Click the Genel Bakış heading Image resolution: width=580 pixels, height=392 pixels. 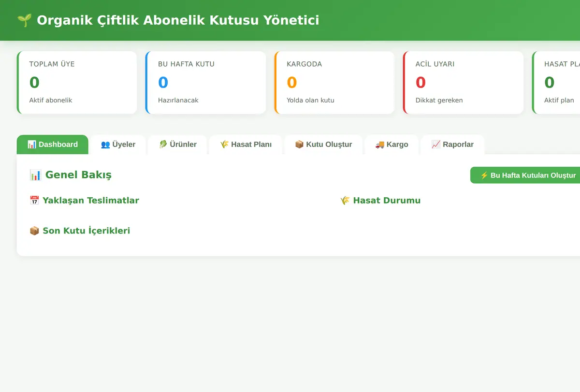(x=78, y=175)
